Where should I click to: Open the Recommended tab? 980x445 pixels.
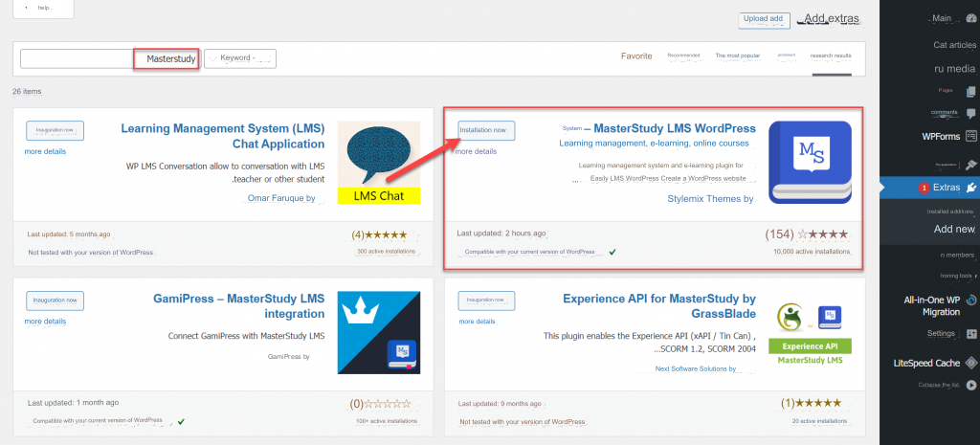[x=683, y=56]
